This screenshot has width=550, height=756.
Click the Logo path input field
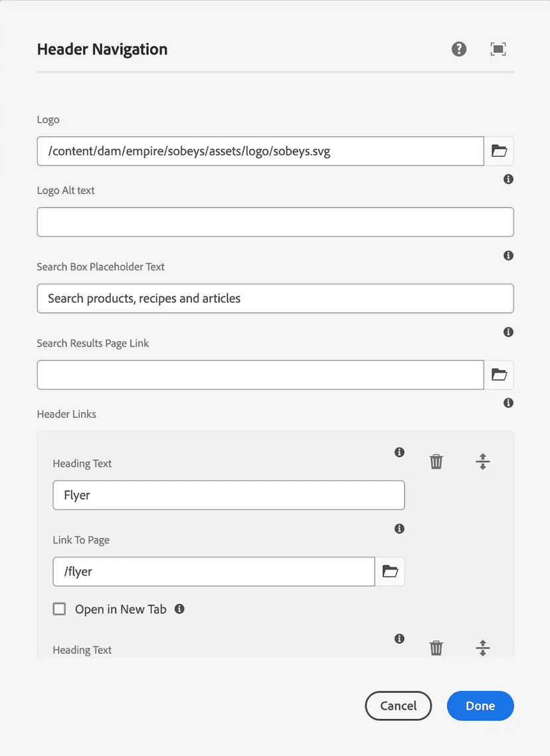tap(260, 151)
